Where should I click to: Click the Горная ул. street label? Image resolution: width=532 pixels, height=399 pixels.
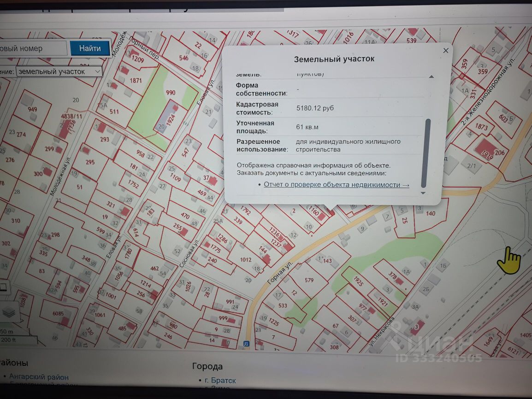tap(279, 274)
